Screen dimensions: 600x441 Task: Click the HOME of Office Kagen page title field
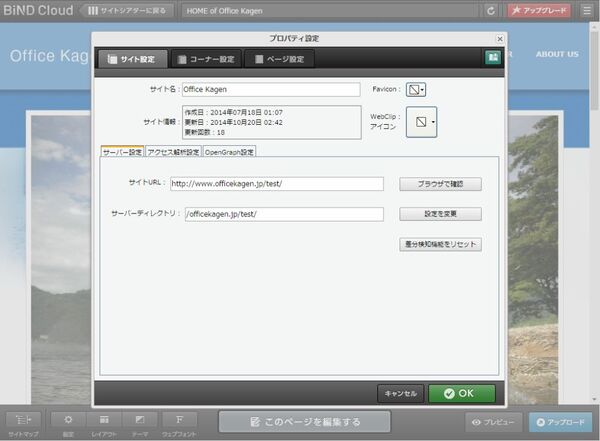pos(329,11)
